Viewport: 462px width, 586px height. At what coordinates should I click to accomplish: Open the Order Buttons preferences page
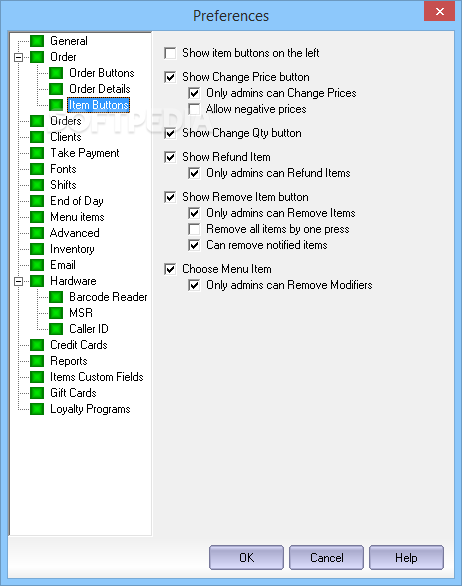coord(102,73)
